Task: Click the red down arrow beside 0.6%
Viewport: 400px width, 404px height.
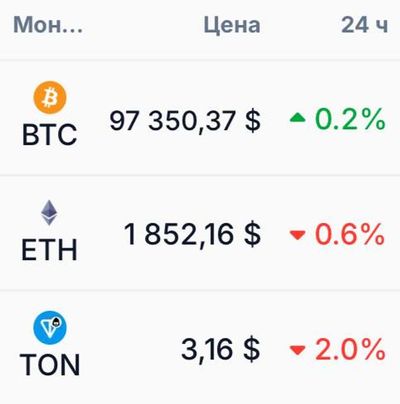Action: [x=298, y=235]
